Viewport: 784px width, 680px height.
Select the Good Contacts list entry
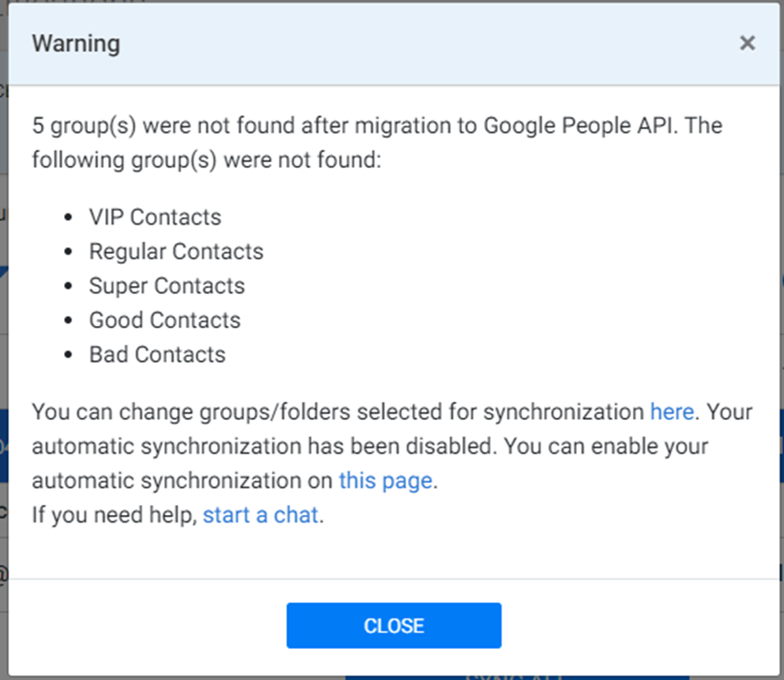[x=164, y=320]
